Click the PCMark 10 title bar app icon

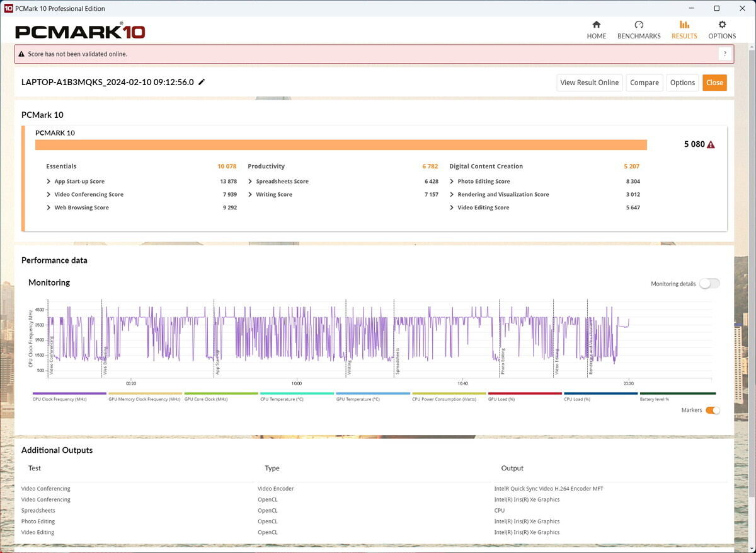pyautogui.click(x=9, y=9)
